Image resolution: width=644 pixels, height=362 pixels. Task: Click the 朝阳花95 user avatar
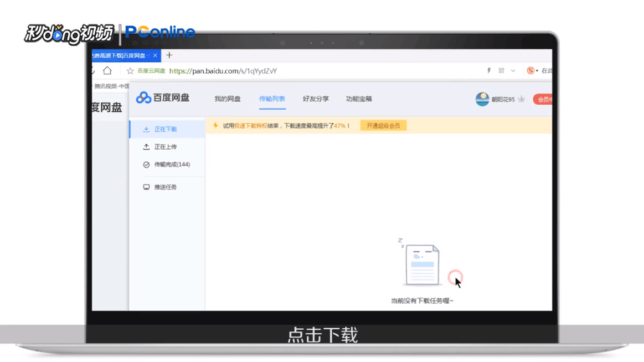(x=481, y=99)
